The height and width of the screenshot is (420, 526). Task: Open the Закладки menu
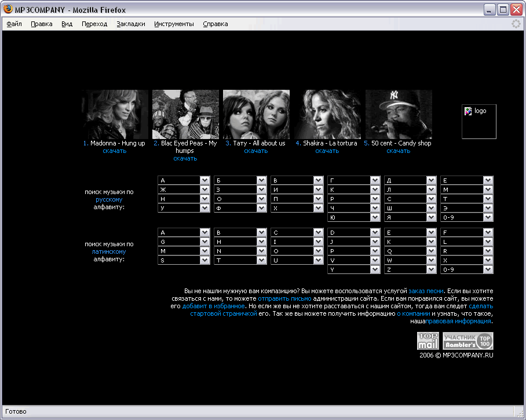[x=131, y=24]
